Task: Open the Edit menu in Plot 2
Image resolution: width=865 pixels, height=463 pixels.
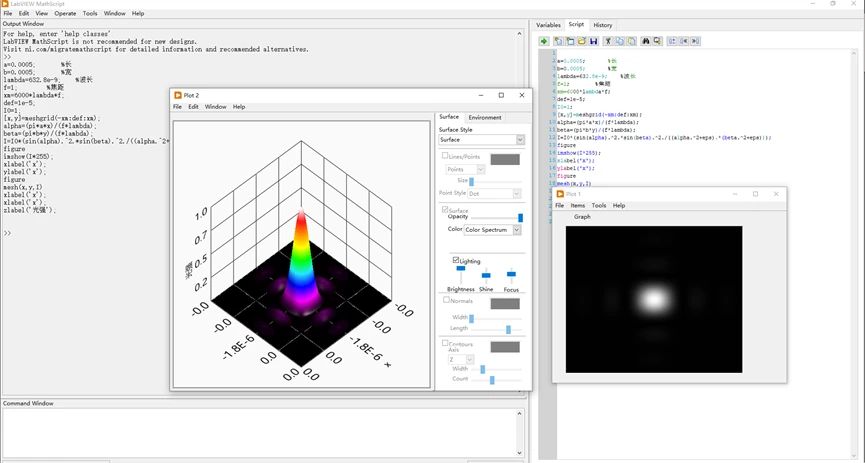Action: [x=193, y=107]
